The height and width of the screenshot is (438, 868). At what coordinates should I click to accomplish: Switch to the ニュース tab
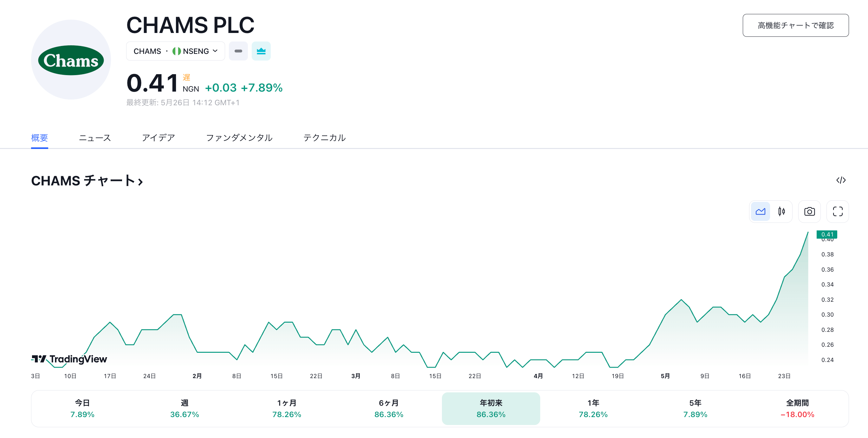[x=95, y=138]
